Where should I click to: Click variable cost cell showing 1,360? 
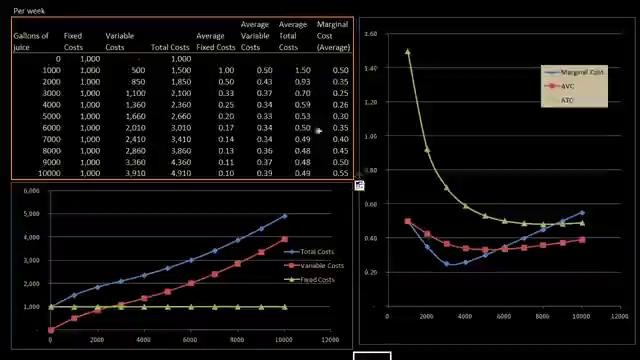(136, 105)
